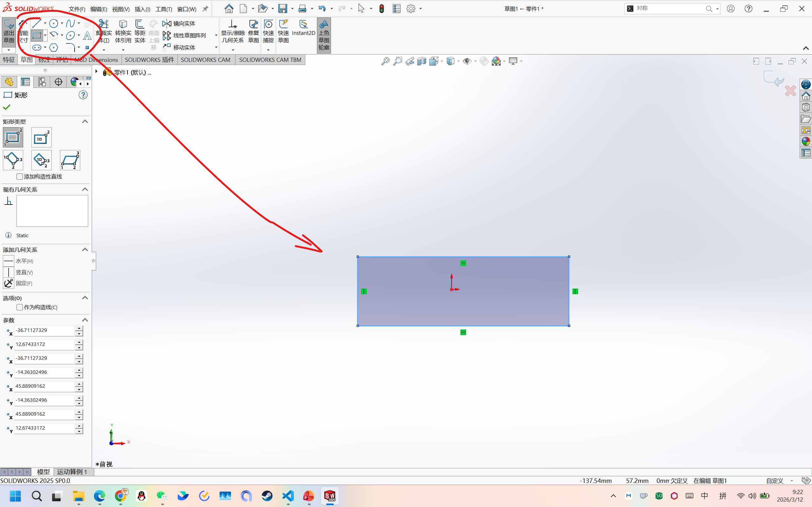This screenshot has height=507, width=812.
Task: Select the center rectangle type icon
Action: pos(41,138)
